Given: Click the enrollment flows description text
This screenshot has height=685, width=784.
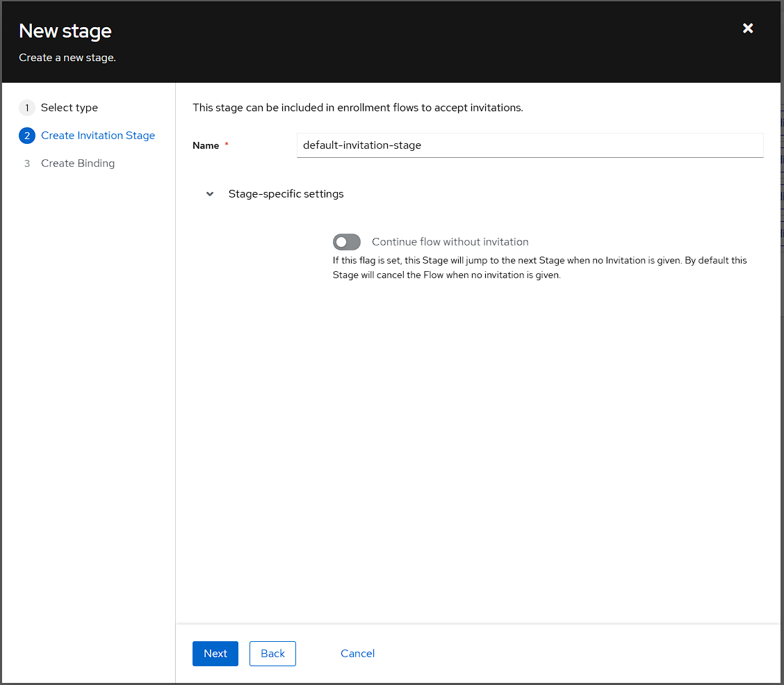Looking at the screenshot, I should click(x=357, y=108).
